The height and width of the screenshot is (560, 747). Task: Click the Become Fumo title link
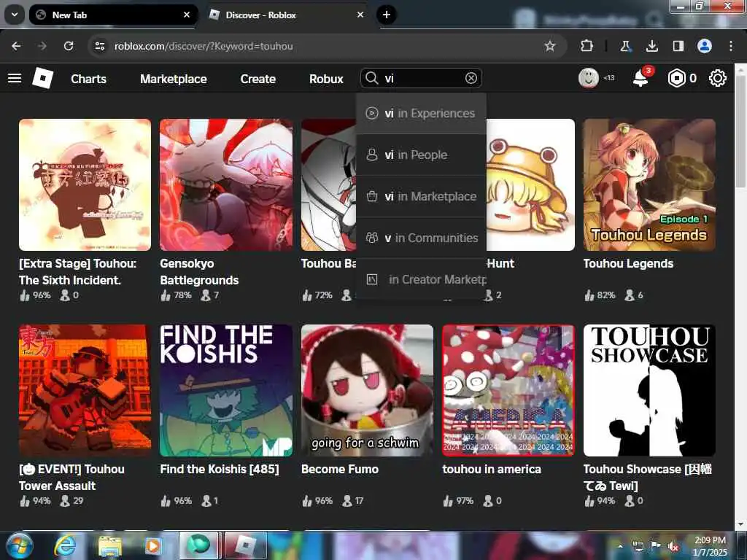point(340,469)
